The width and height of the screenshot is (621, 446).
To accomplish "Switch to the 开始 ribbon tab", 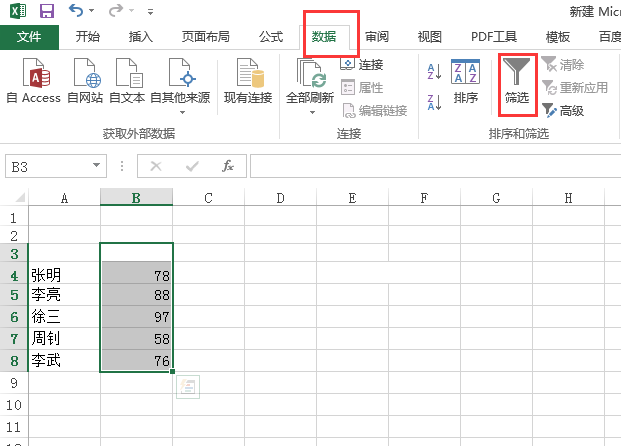I will coord(88,37).
